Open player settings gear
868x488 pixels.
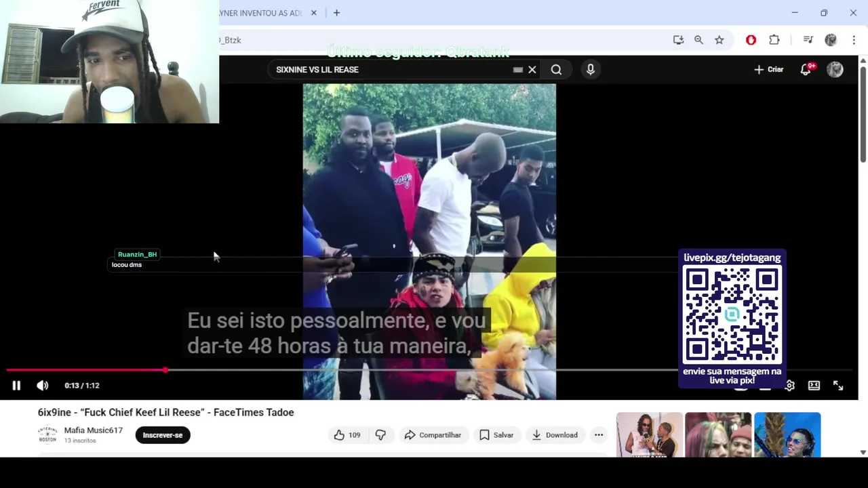(790, 386)
